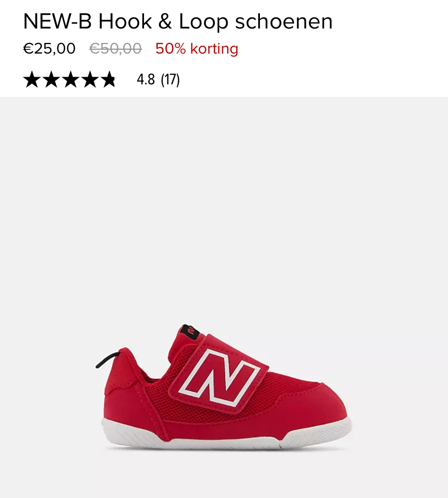Click the black heel pull loop
The height and width of the screenshot is (498, 448).
[107, 360]
